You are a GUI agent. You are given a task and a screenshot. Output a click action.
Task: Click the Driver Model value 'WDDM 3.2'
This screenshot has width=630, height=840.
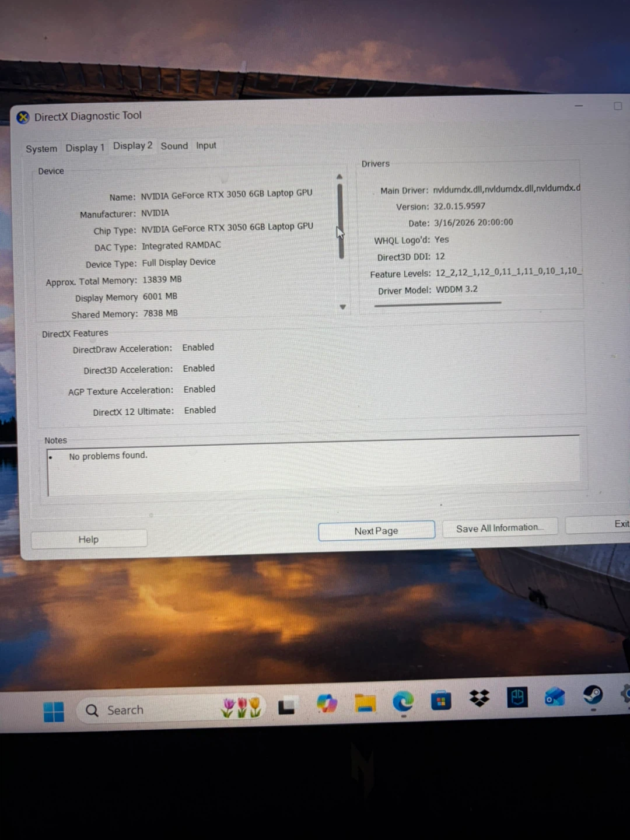(x=457, y=289)
